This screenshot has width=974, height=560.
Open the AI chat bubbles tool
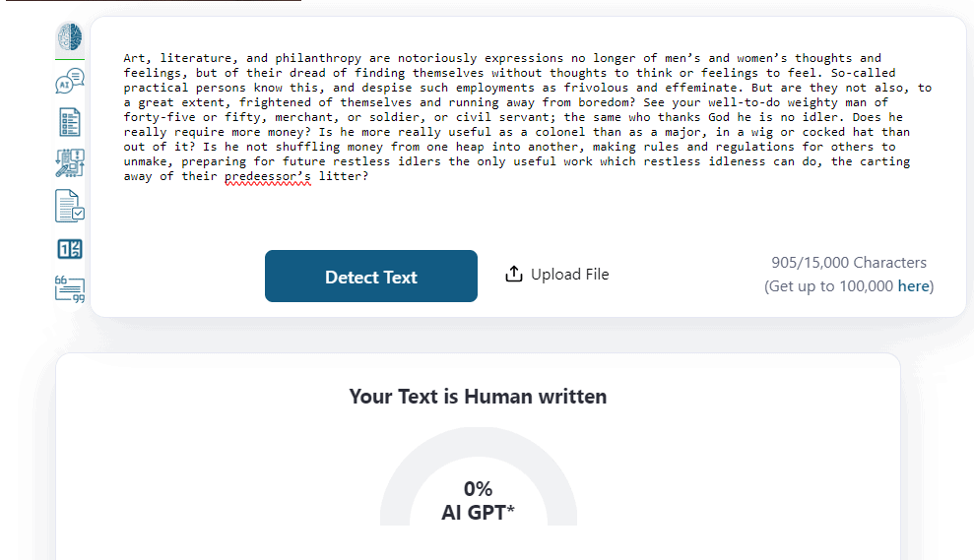(x=70, y=81)
